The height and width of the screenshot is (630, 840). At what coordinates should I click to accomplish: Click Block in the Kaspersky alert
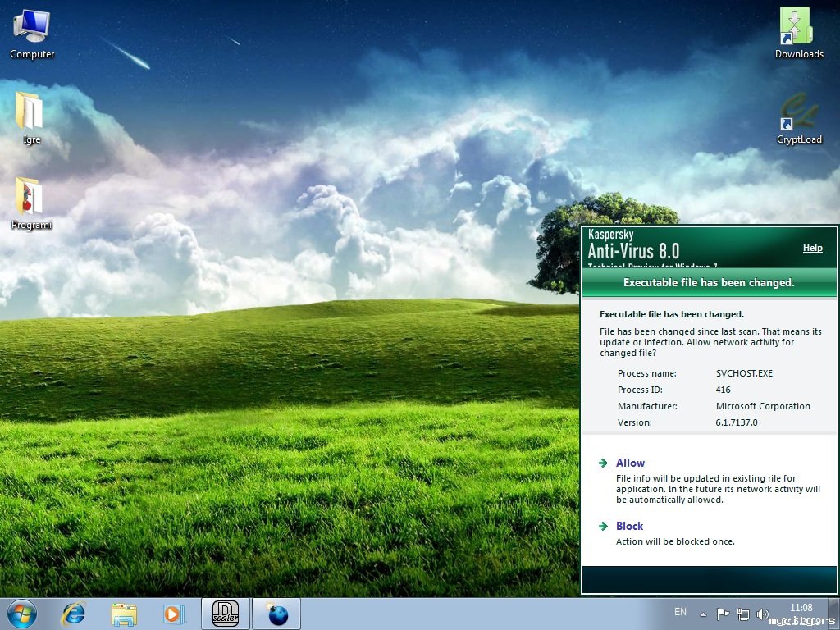[x=629, y=526]
